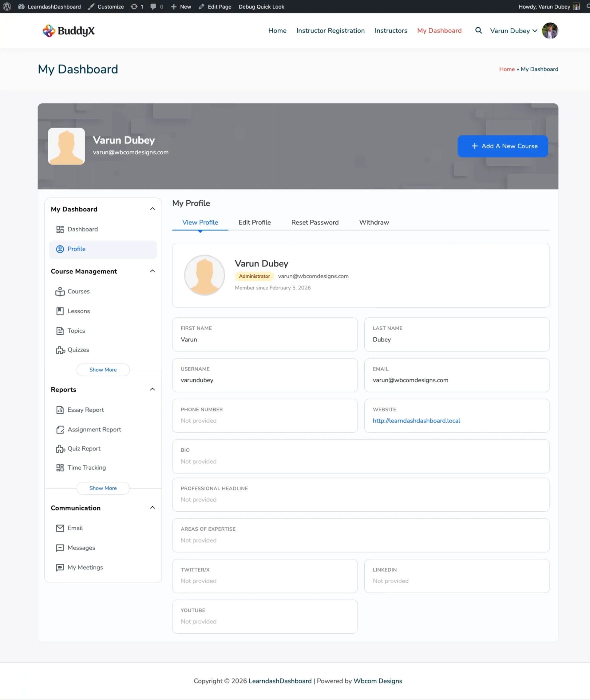Click the Add A New Course button

[x=502, y=146]
